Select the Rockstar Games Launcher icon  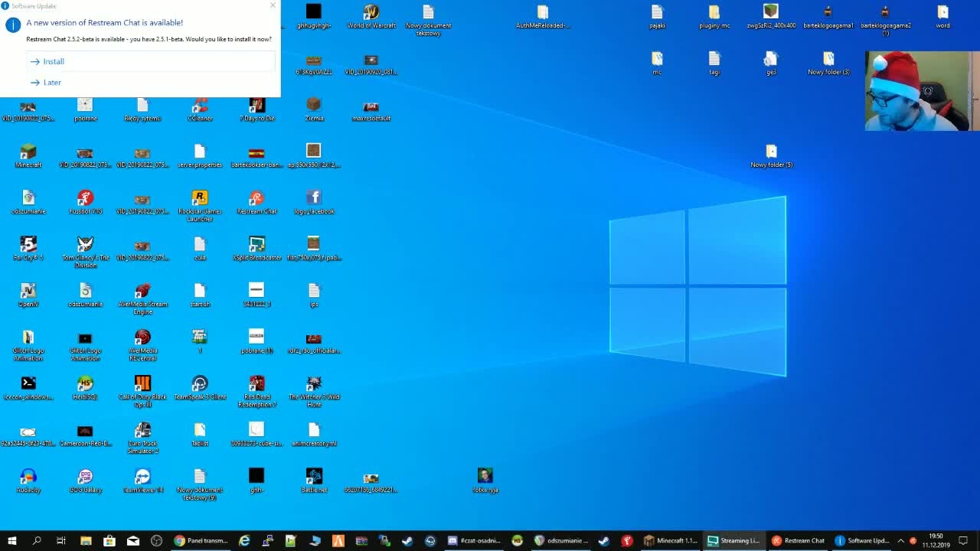[200, 206]
